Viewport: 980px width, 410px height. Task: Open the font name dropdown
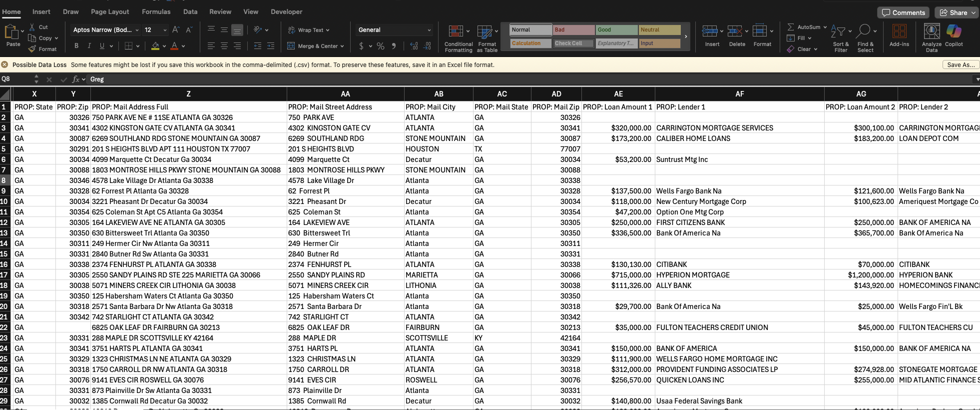click(x=137, y=30)
